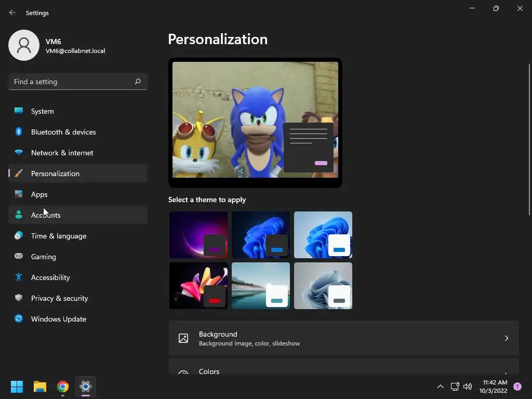Open Privacy & security label
This screenshot has width=532, height=399.
pos(60,298)
